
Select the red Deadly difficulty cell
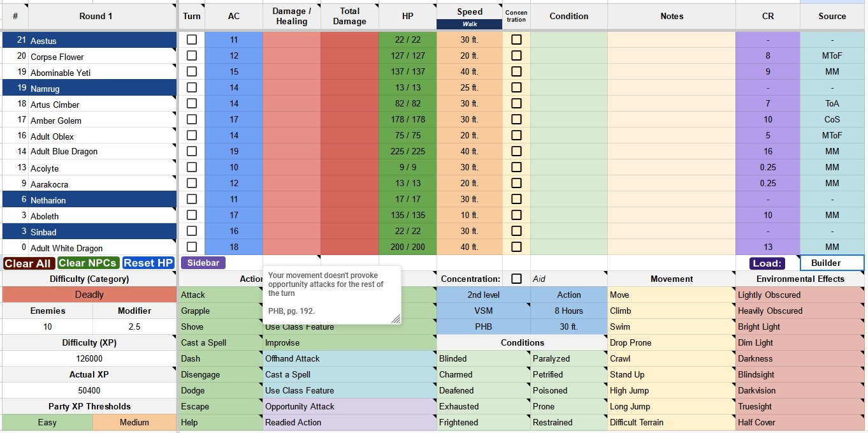pyautogui.click(x=89, y=295)
